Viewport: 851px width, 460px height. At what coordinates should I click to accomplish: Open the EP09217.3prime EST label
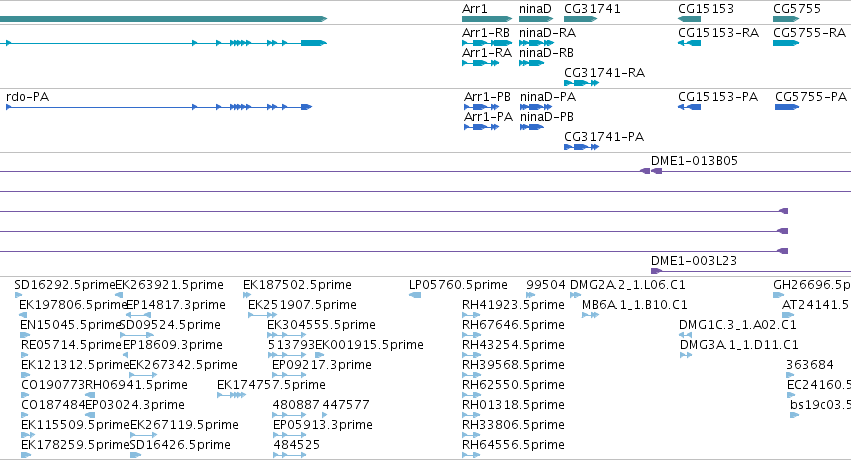(322, 365)
